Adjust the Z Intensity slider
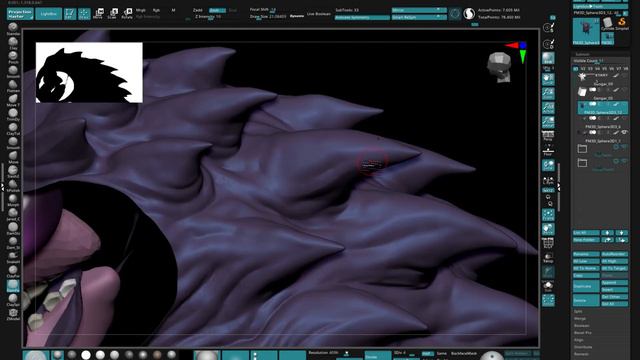This screenshot has width=640, height=360. pos(208,17)
